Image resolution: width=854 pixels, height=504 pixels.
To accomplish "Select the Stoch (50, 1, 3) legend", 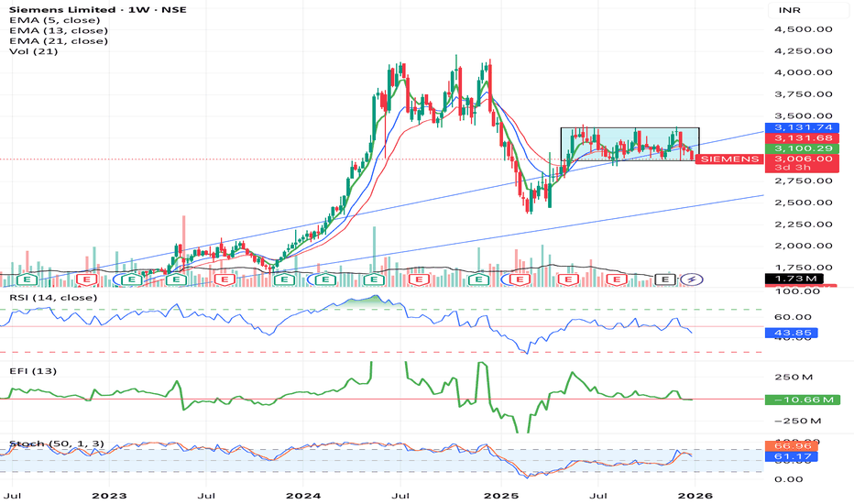I will coord(57,444).
